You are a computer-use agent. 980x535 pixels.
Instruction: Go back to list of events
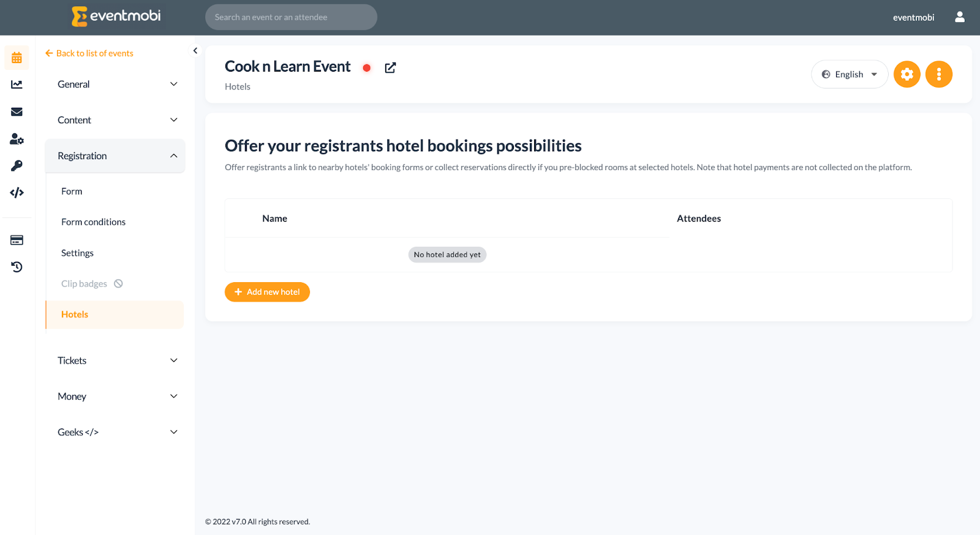point(89,53)
